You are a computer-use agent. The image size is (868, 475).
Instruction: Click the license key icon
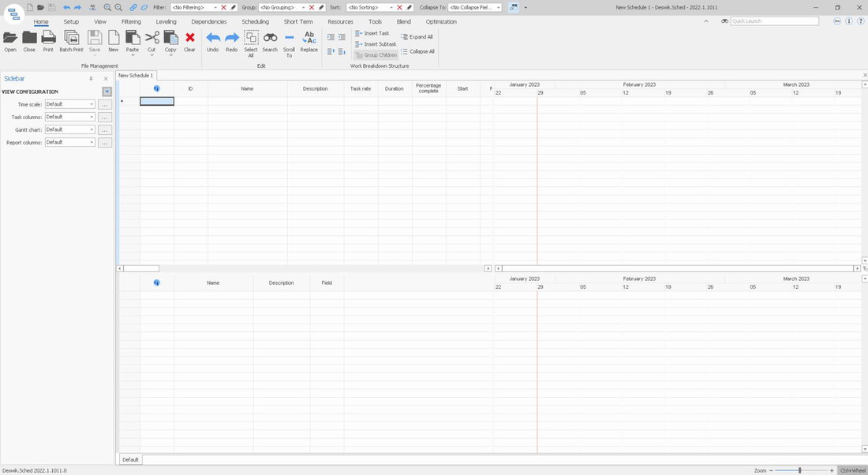click(837, 21)
